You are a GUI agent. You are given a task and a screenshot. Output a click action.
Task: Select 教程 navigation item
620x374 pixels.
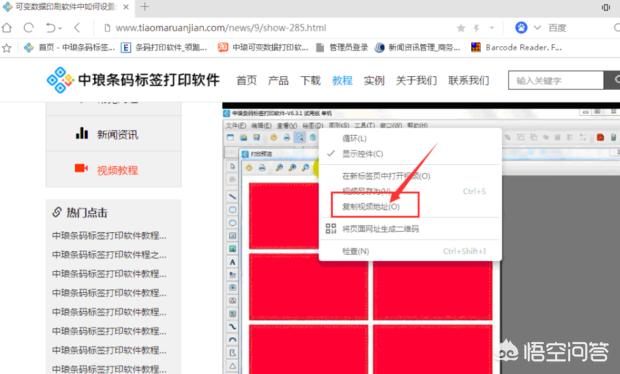click(x=342, y=81)
